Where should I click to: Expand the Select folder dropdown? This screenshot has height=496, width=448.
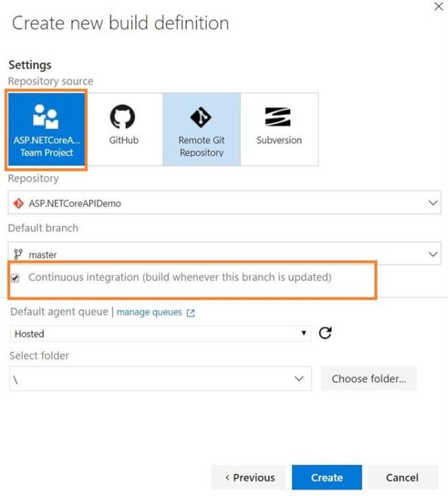pyautogui.click(x=299, y=379)
